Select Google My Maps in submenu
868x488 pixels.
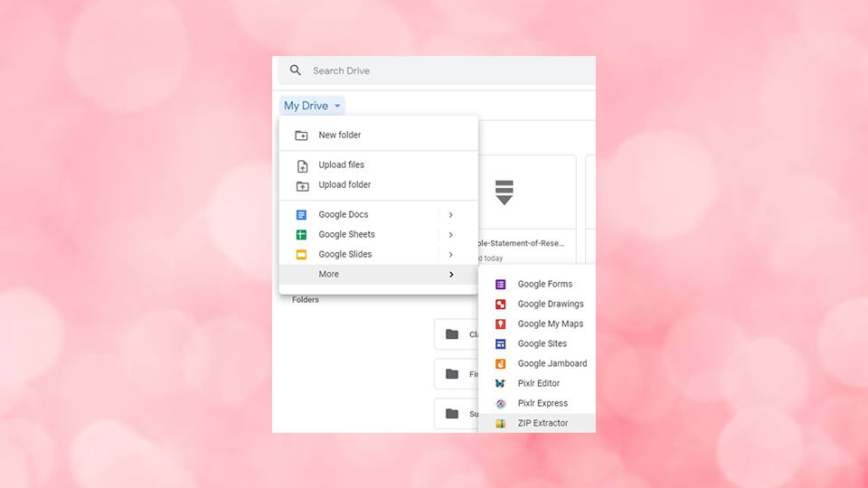537,324
